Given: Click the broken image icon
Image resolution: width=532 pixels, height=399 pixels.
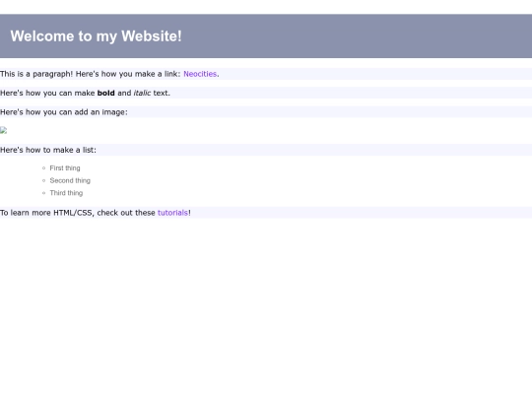Looking at the screenshot, I should tap(3, 131).
